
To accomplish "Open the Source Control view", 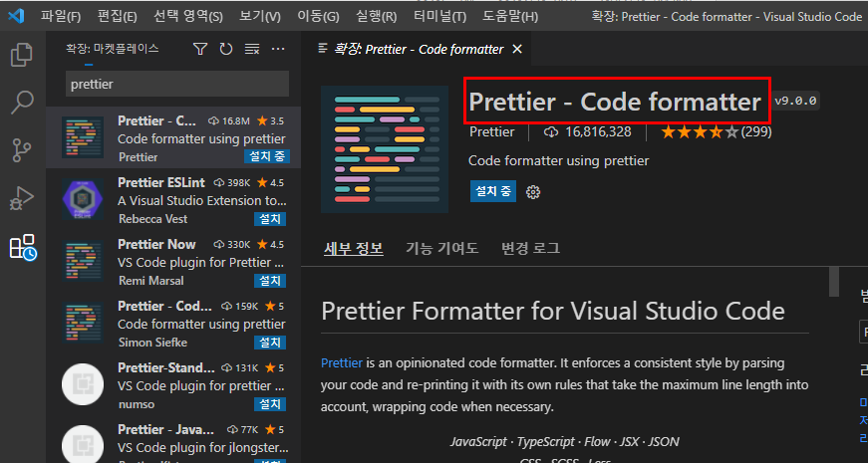I will [22, 150].
